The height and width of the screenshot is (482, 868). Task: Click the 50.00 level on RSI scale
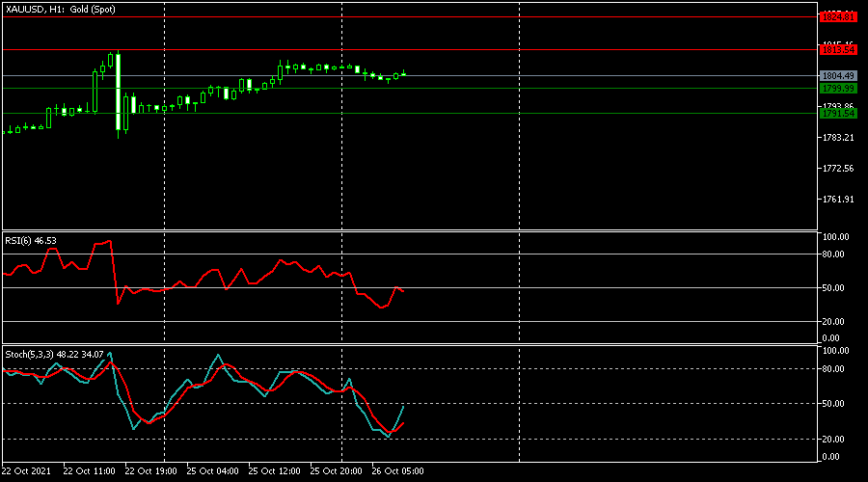point(833,288)
